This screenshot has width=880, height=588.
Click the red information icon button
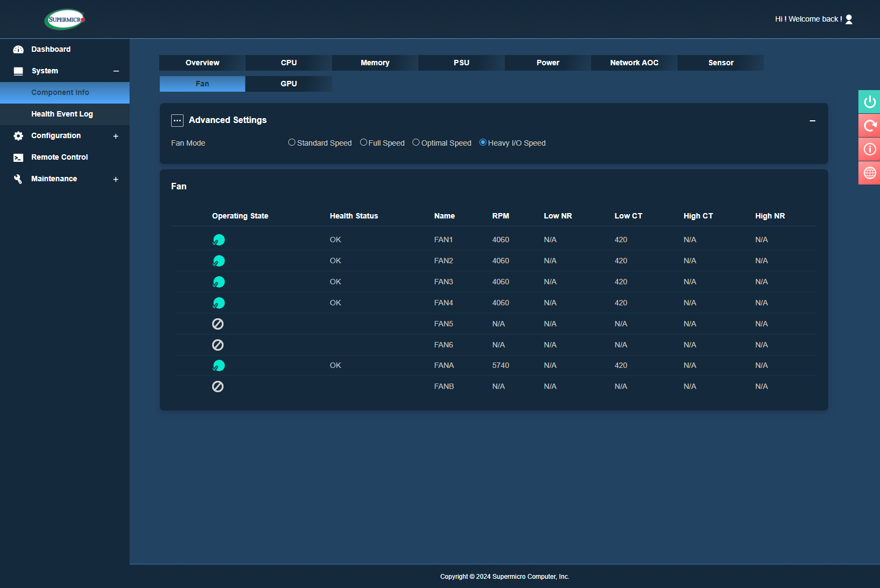click(x=869, y=149)
